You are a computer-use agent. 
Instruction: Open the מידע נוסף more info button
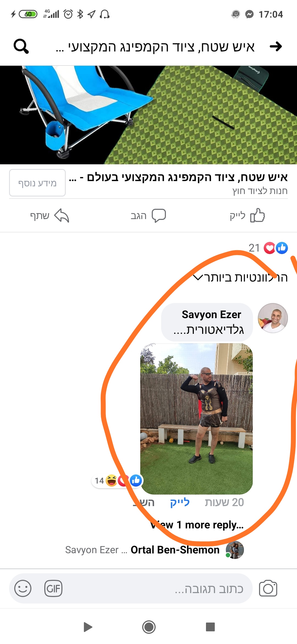(x=37, y=183)
